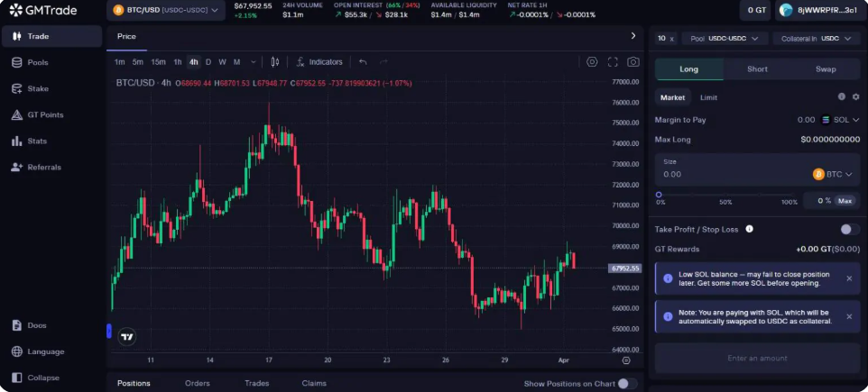Screen dimensions: 868x392
Task: Select the 4h timeframe
Action: (193, 62)
